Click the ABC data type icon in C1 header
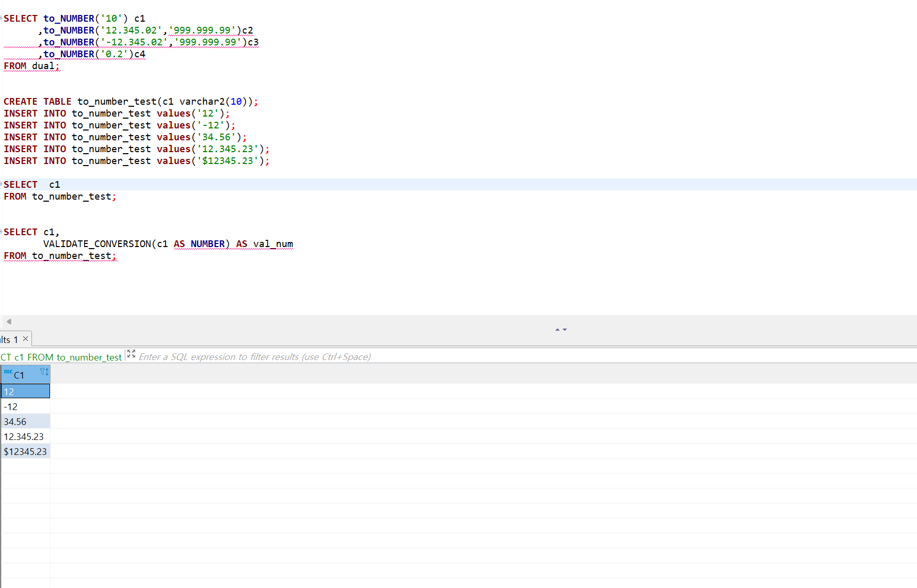The width and height of the screenshot is (917, 588). tap(8, 372)
